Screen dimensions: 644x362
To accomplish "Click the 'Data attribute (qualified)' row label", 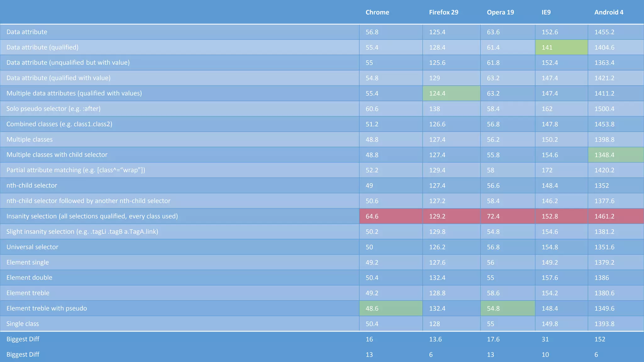I will coord(42,47).
